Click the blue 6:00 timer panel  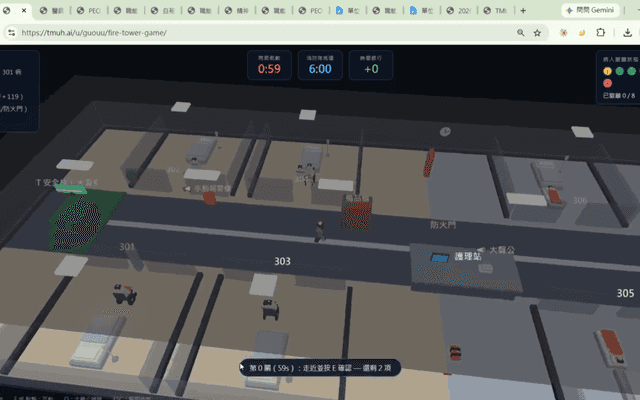(320, 65)
